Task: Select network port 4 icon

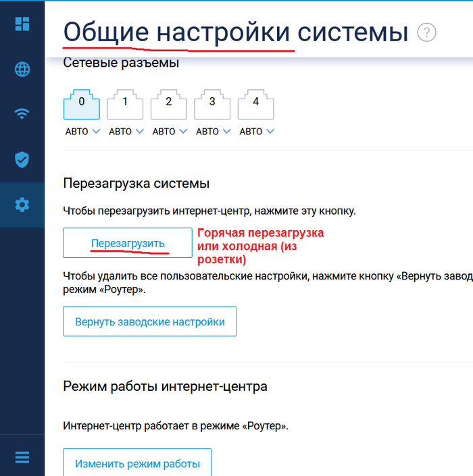Action: coord(255,105)
